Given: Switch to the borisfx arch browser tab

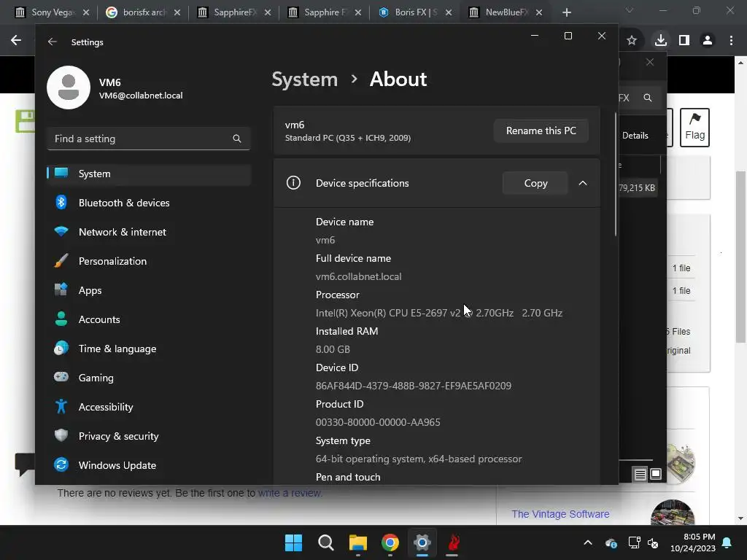Looking at the screenshot, I should [143, 12].
